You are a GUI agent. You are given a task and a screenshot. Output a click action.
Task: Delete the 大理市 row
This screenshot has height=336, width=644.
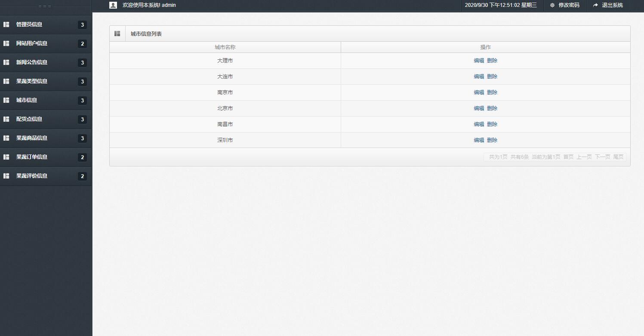pos(492,61)
